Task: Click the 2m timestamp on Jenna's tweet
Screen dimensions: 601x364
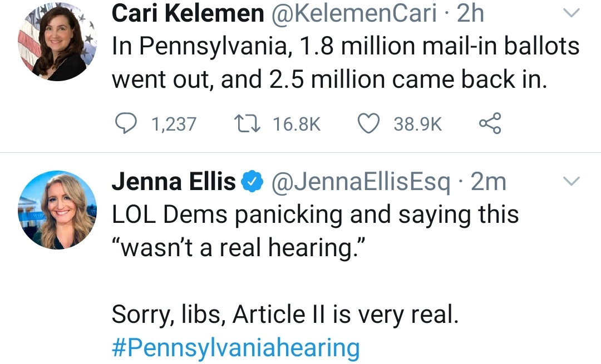Action: tap(489, 181)
